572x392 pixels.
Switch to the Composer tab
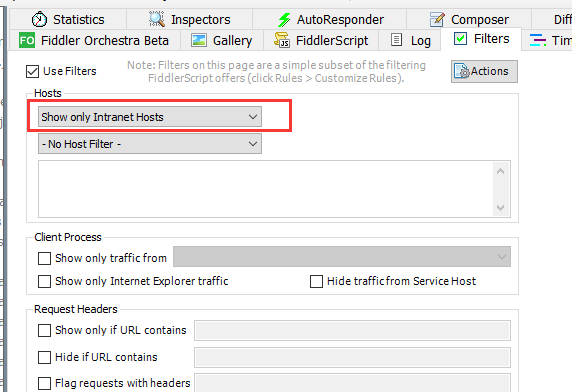coord(469,19)
